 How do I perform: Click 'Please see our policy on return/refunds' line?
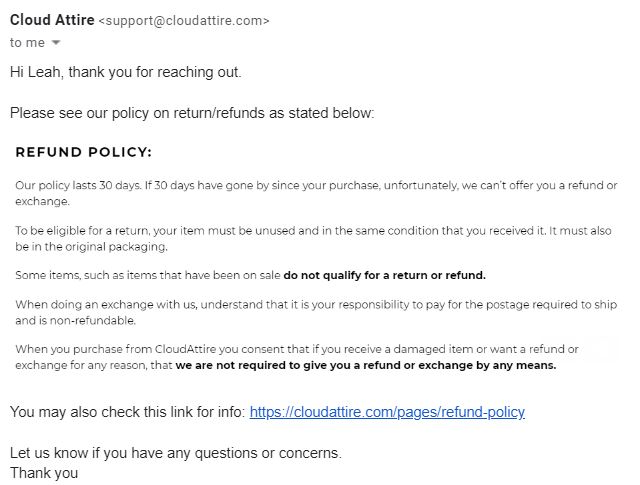pos(192,113)
